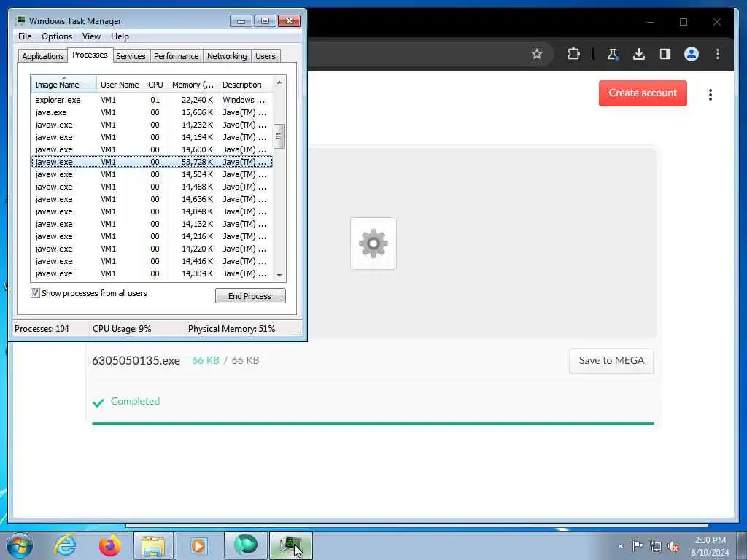Sort by the Description column header
Image resolution: width=747 pixels, height=560 pixels.
pos(245,85)
